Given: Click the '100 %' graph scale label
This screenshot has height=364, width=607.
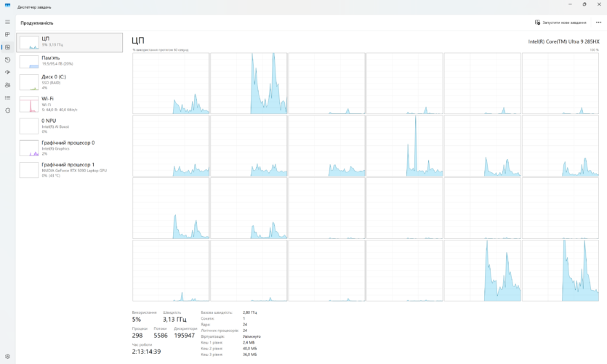Looking at the screenshot, I should [x=594, y=50].
